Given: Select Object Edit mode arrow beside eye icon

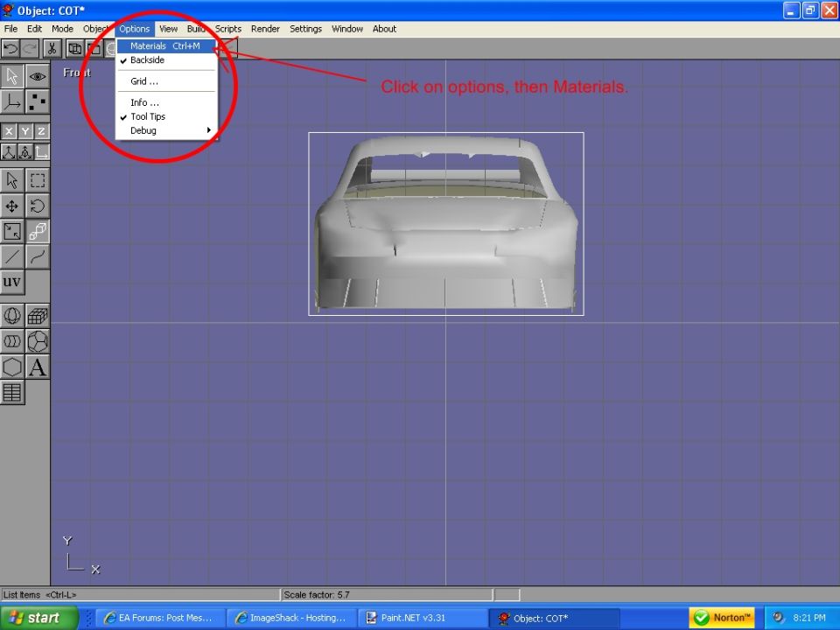Looking at the screenshot, I should [11, 76].
